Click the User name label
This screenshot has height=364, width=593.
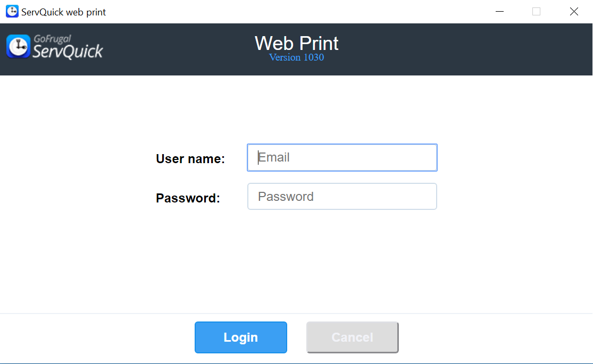[190, 159]
